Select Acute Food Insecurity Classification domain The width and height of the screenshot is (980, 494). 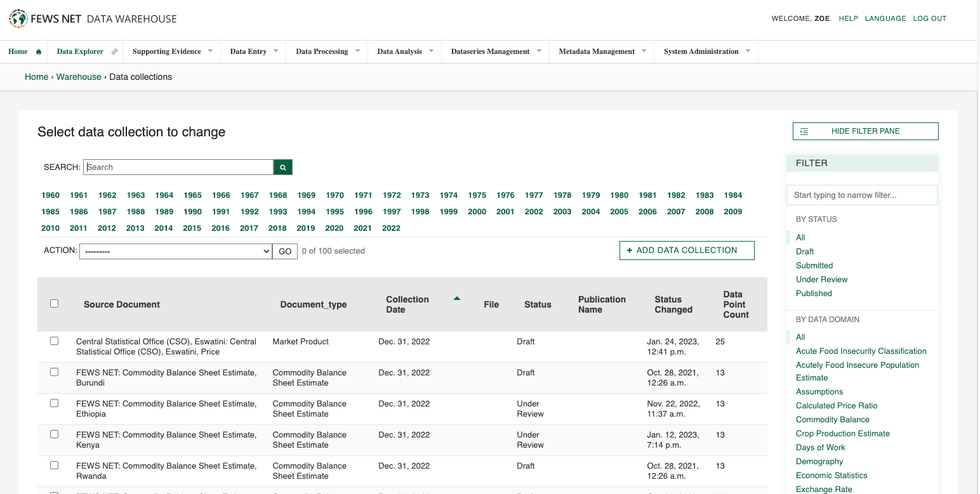[861, 351]
